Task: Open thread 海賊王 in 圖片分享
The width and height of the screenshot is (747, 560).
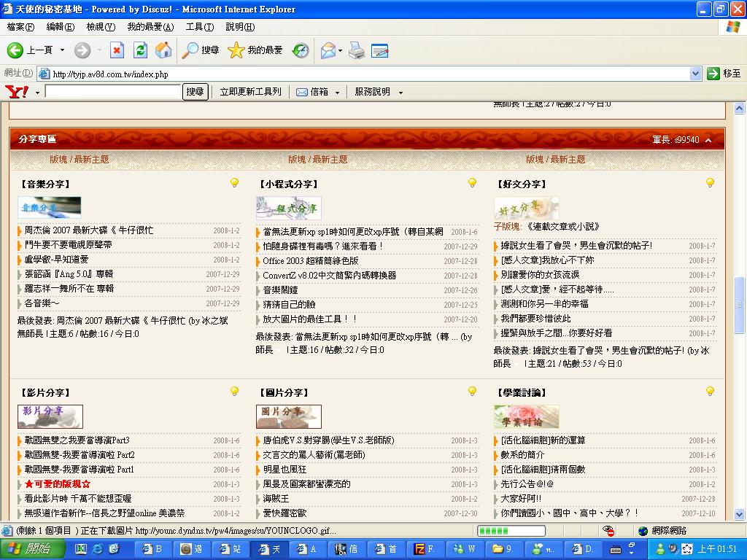Action: [x=276, y=499]
